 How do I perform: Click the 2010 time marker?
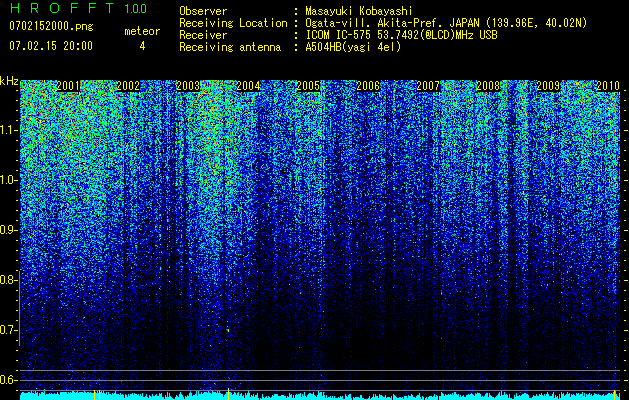608,86
